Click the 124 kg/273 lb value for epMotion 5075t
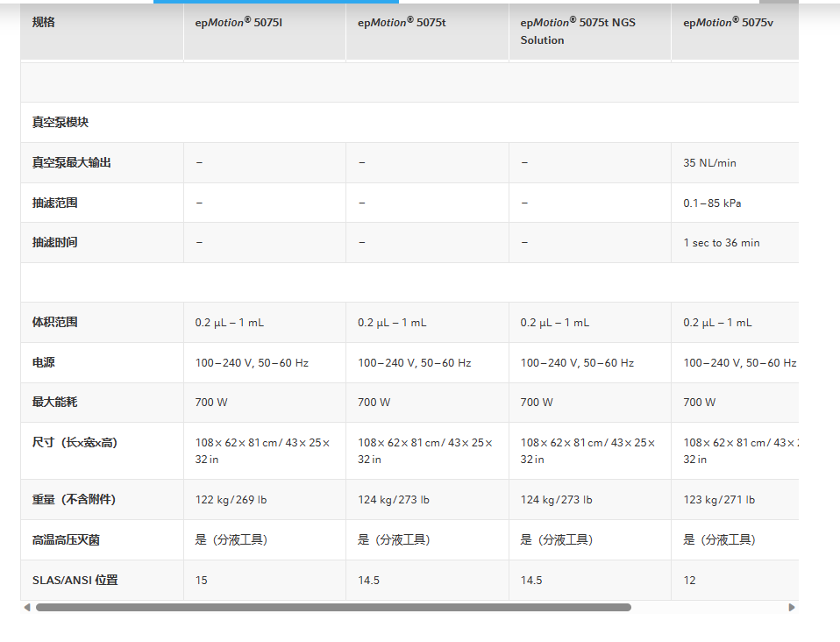This screenshot has height=642, width=840. pos(394,500)
